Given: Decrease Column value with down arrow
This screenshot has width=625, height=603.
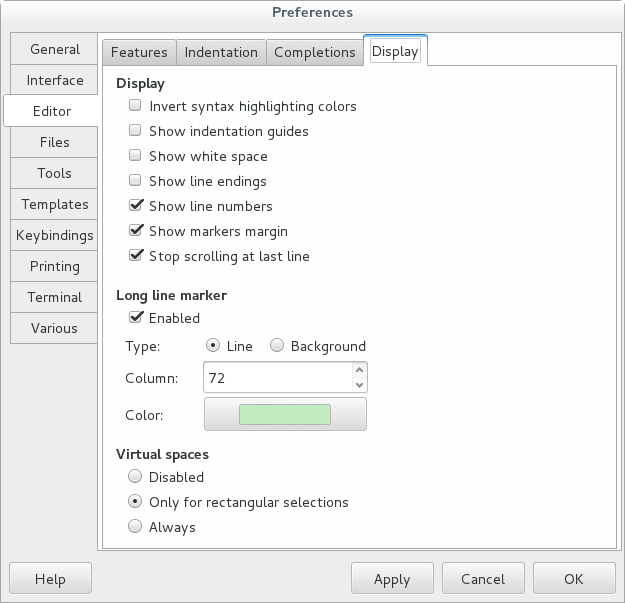Looking at the screenshot, I should (x=360, y=384).
